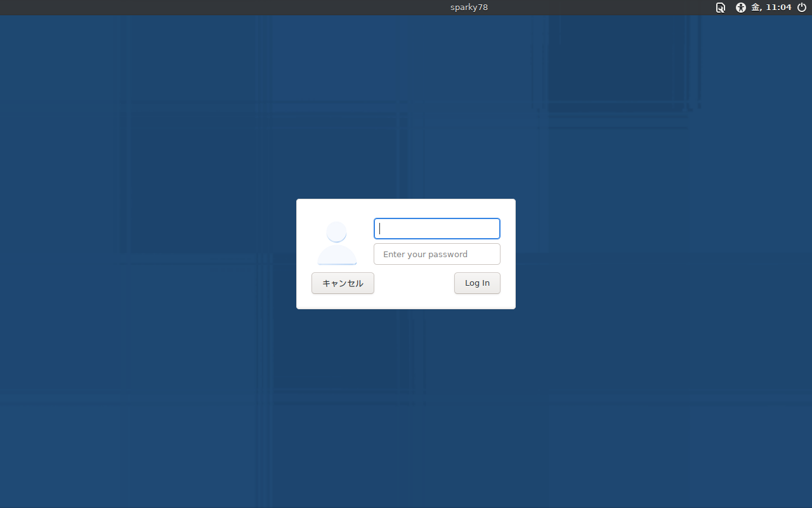The width and height of the screenshot is (812, 508).
Task: Click the キャンセル cancel button
Action: [343, 283]
